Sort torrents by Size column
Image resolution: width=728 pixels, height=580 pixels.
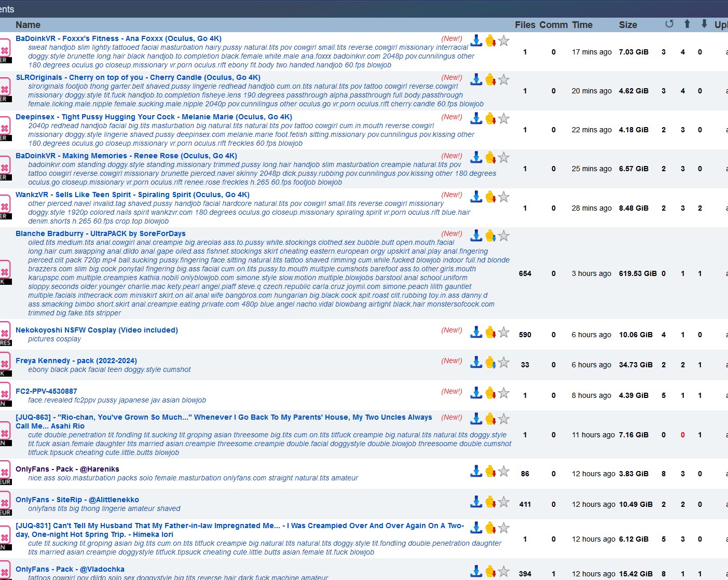[628, 25]
